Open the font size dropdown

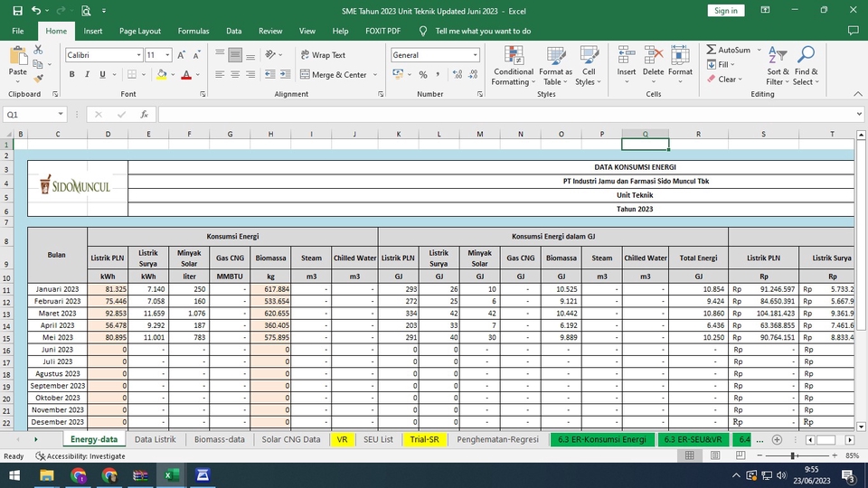[x=167, y=55]
